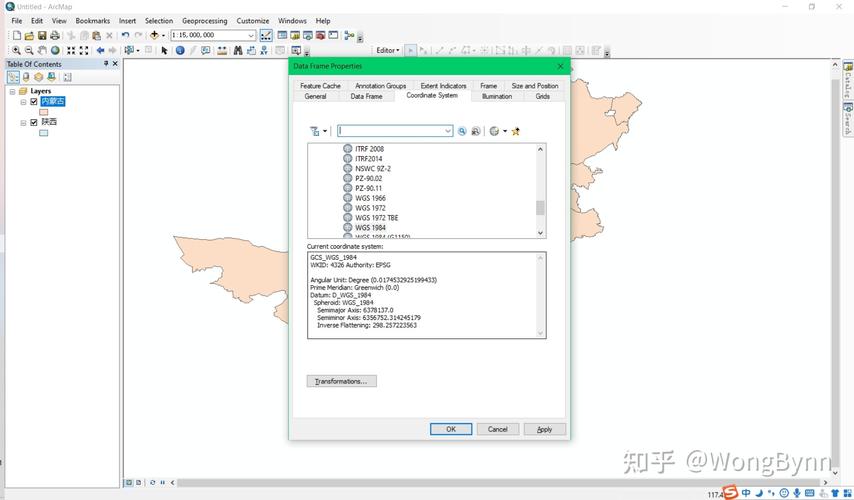Choose the Select Elements arrow tool

point(164,50)
